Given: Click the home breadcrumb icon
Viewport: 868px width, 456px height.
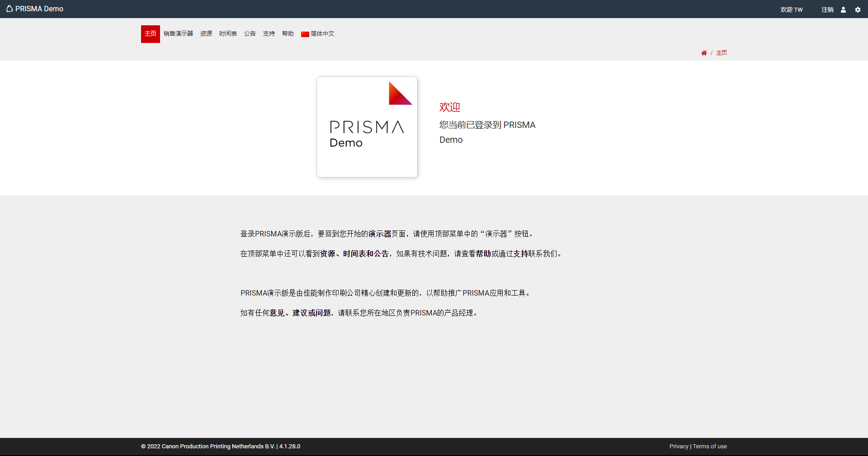Looking at the screenshot, I should (704, 53).
